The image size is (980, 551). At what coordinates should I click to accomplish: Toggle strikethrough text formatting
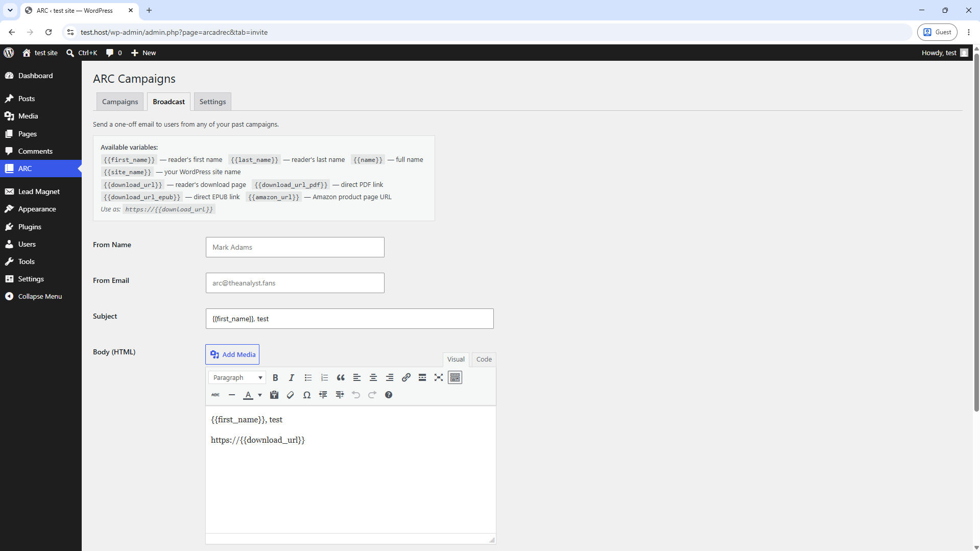pyautogui.click(x=216, y=395)
